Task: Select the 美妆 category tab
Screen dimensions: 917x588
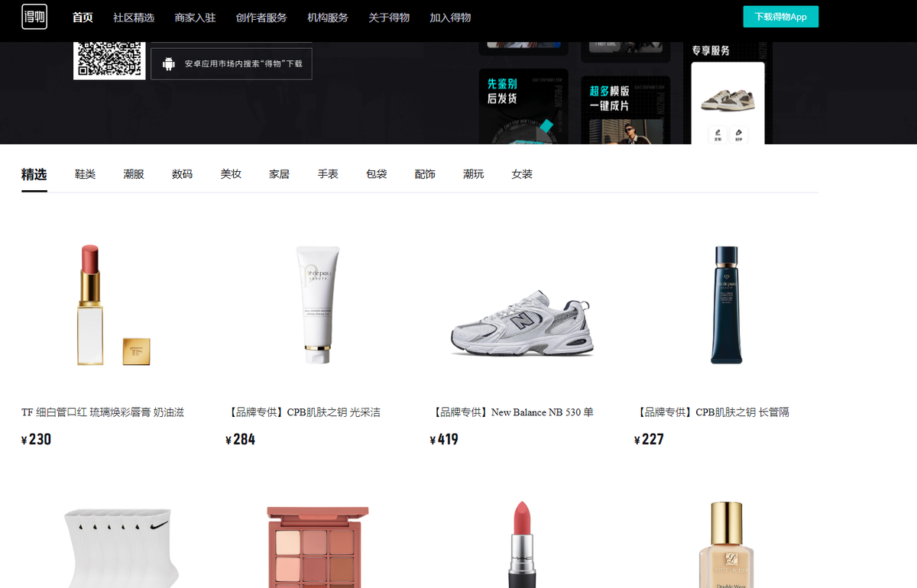Action: (231, 174)
